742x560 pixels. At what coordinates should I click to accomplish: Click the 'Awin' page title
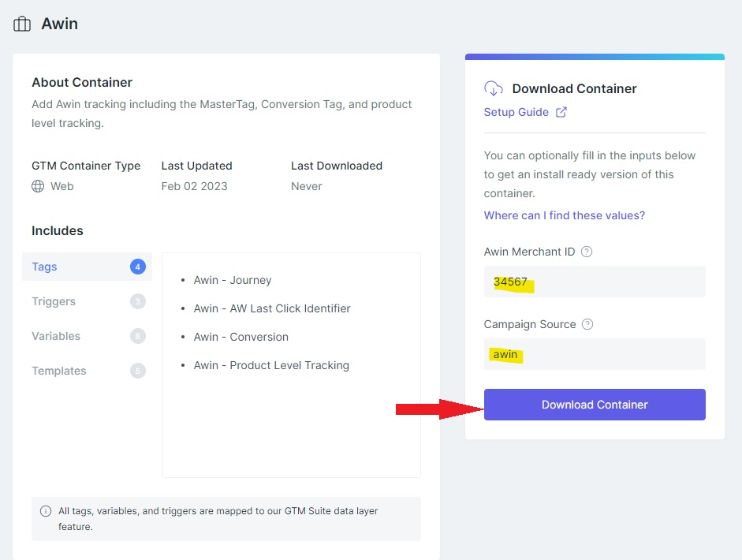(x=60, y=24)
